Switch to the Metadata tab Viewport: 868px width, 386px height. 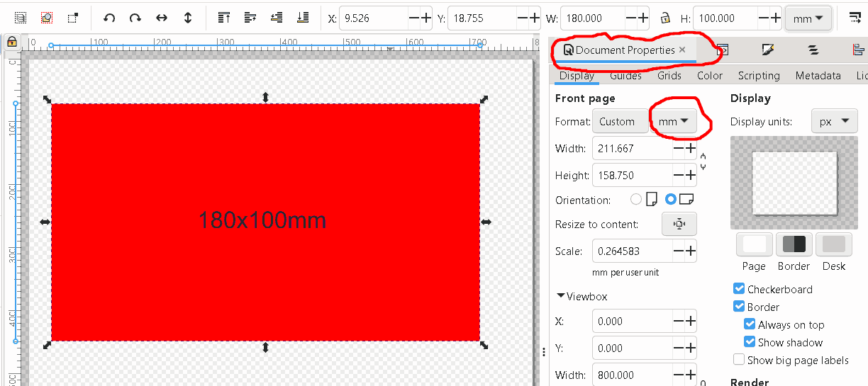[x=818, y=75]
